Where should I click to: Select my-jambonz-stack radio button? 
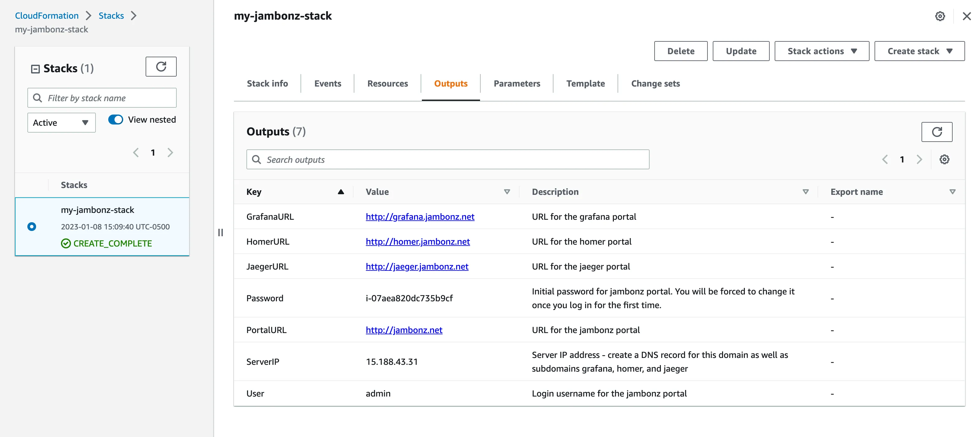pyautogui.click(x=32, y=227)
